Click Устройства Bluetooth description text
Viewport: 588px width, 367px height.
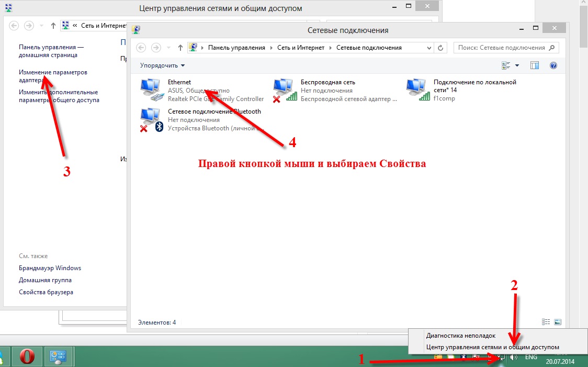pyautogui.click(x=216, y=128)
